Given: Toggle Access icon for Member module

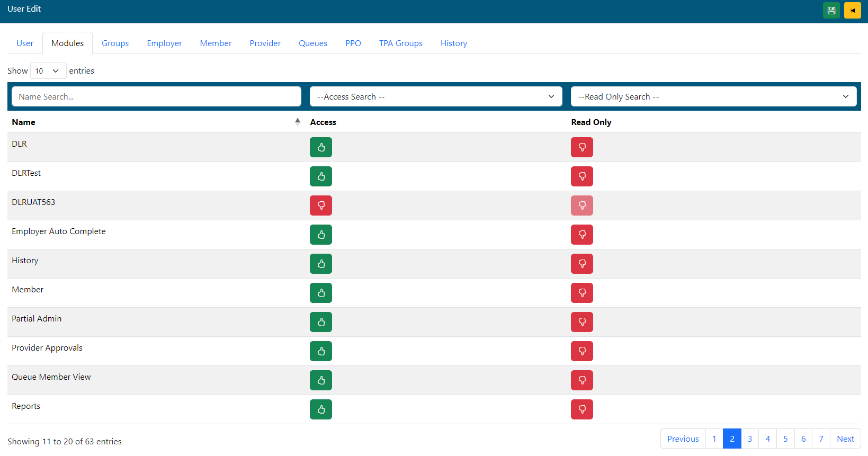Looking at the screenshot, I should coord(320,293).
